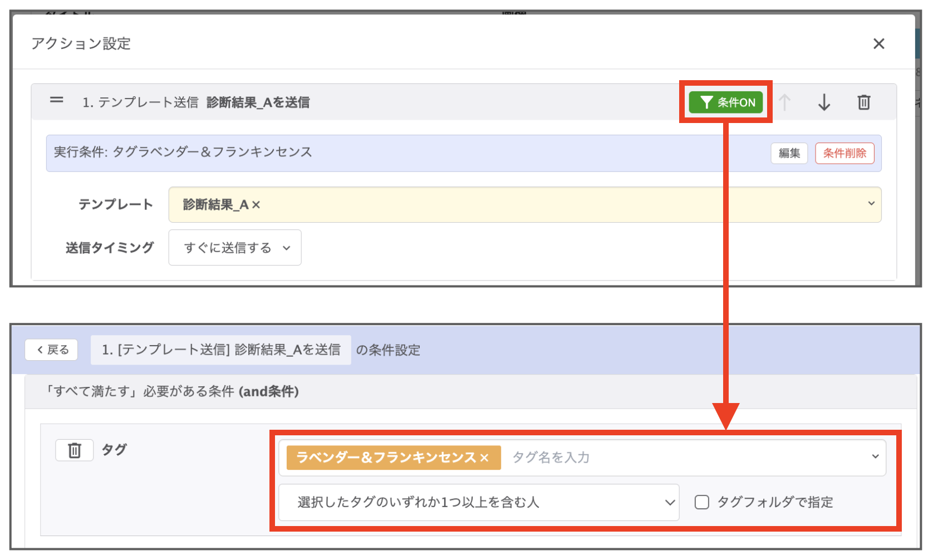Click the red 条件削除 button
The image size is (933, 560).
[x=844, y=153]
